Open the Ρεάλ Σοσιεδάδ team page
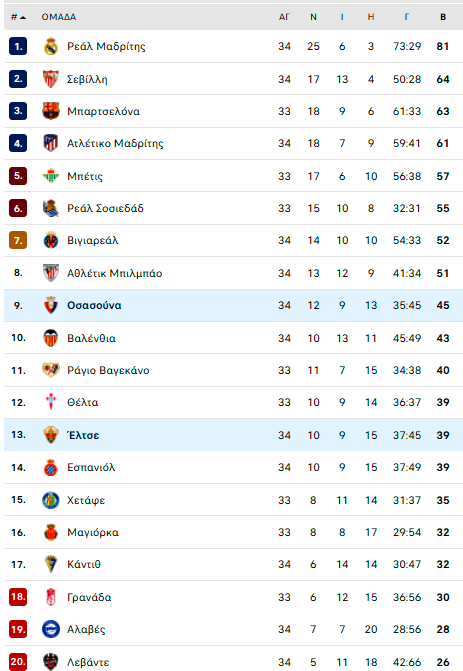463x671 pixels. (x=105, y=208)
